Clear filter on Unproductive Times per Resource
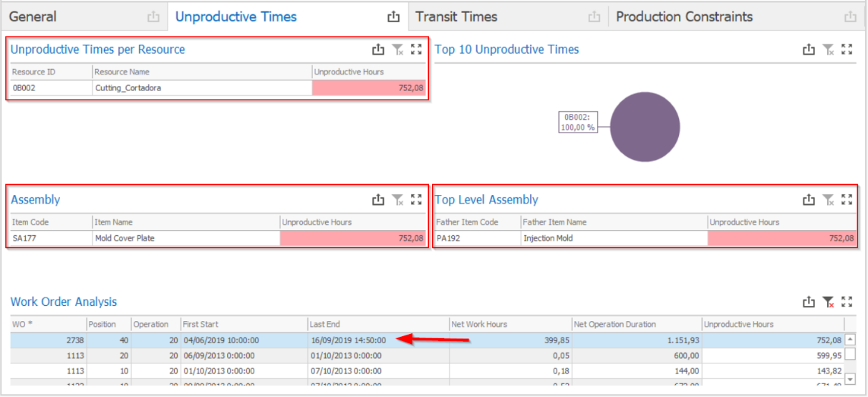 click(397, 49)
